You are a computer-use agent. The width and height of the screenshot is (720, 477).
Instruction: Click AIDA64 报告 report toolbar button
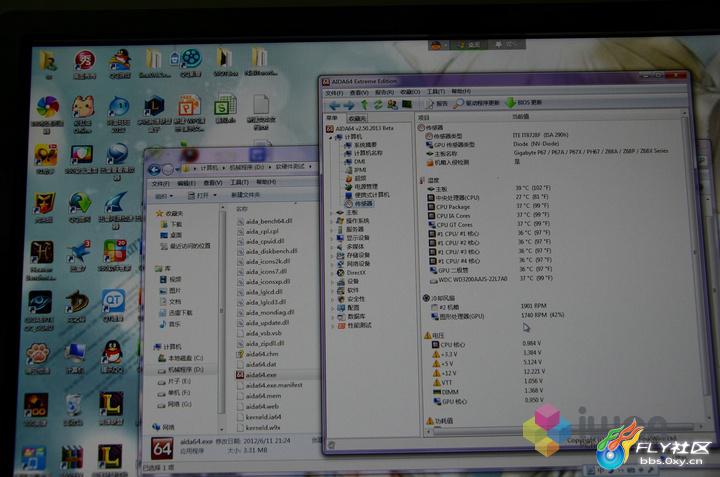click(436, 104)
